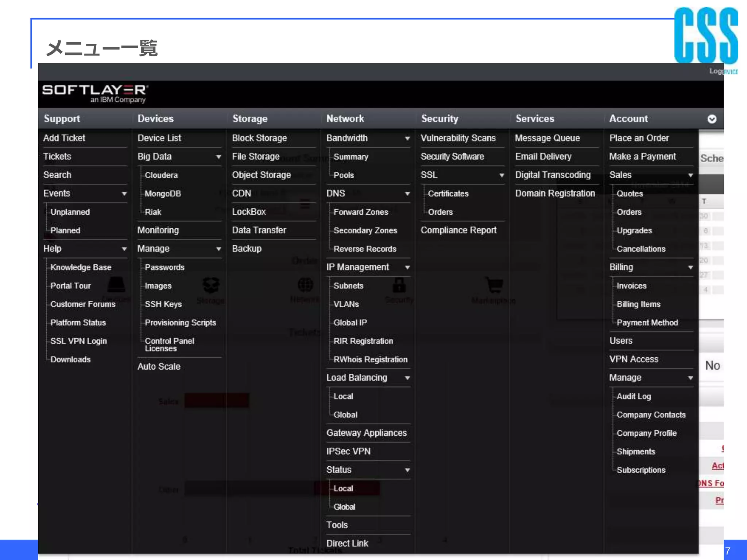Open the Network menu heading
The width and height of the screenshot is (747, 560).
[x=345, y=118]
